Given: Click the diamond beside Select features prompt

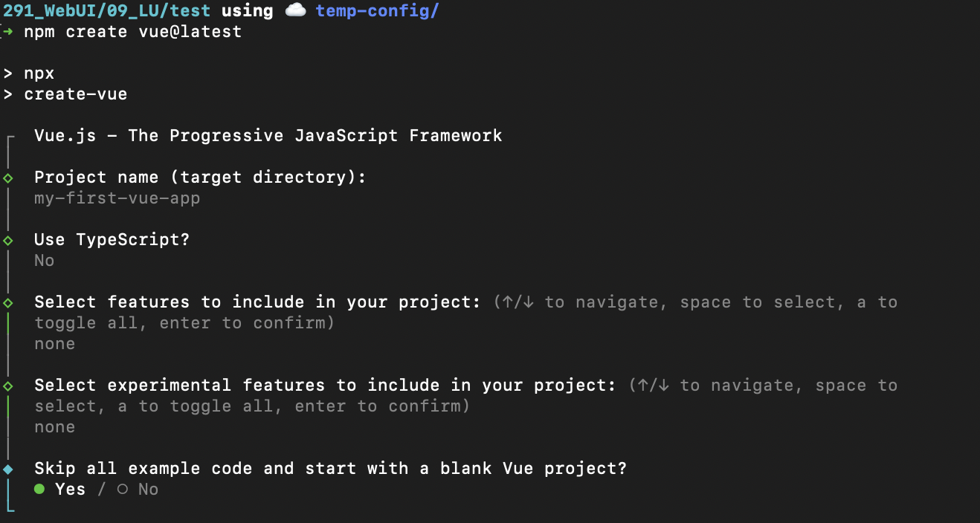Looking at the screenshot, I should pos(8,303).
